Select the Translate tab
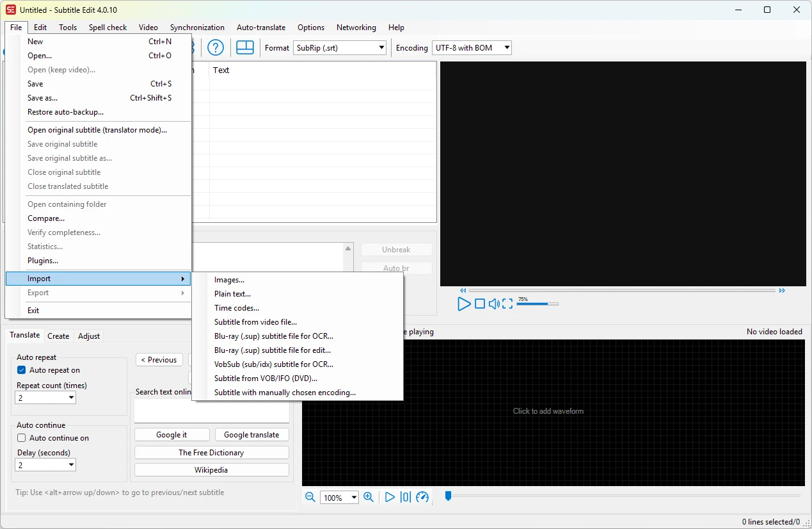This screenshot has width=812, height=529. (x=25, y=335)
